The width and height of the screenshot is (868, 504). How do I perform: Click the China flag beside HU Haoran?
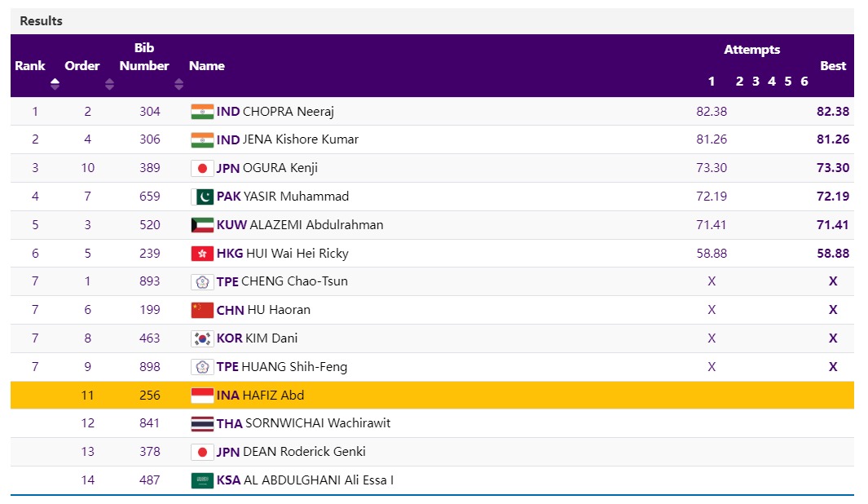coord(201,310)
